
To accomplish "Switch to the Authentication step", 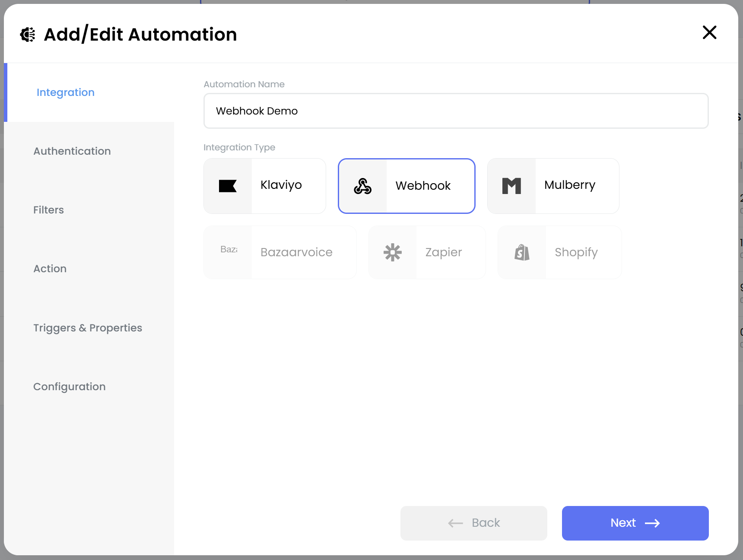I will pyautogui.click(x=89, y=151).
